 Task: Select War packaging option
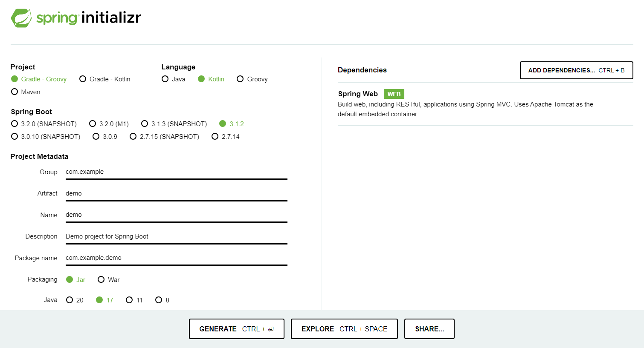109,280
